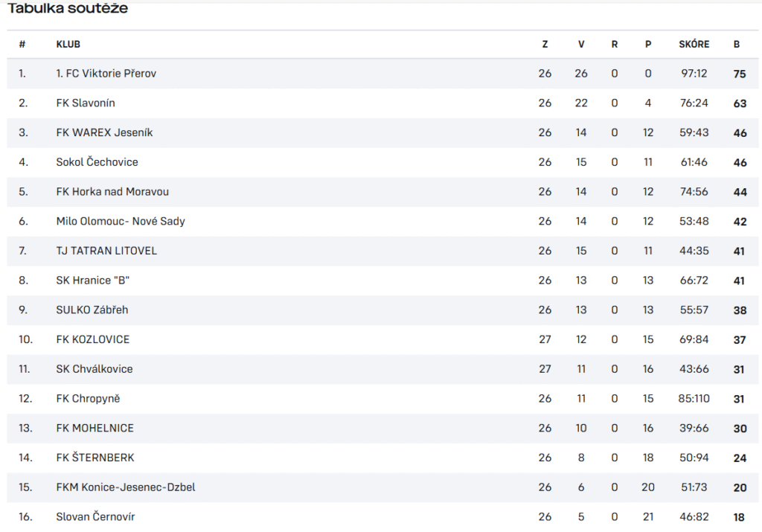Open FK ŠTERNBERK club entry
The height and width of the screenshot is (532, 762).
point(95,458)
